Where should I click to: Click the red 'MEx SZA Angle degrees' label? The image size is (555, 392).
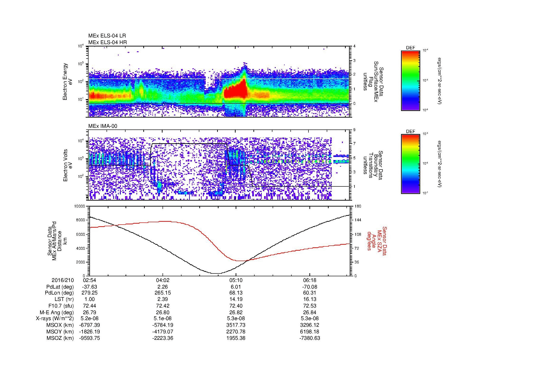click(x=377, y=241)
